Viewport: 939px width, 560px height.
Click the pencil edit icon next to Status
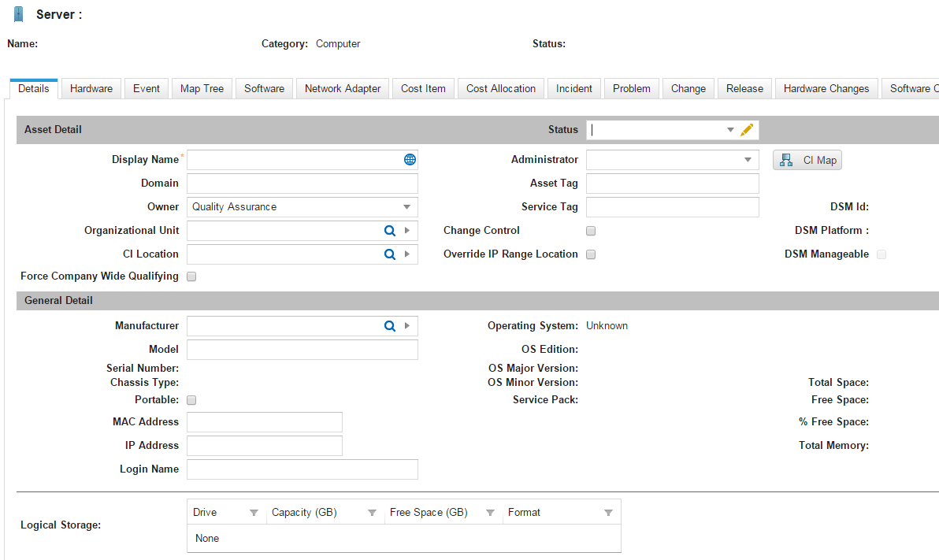click(747, 129)
